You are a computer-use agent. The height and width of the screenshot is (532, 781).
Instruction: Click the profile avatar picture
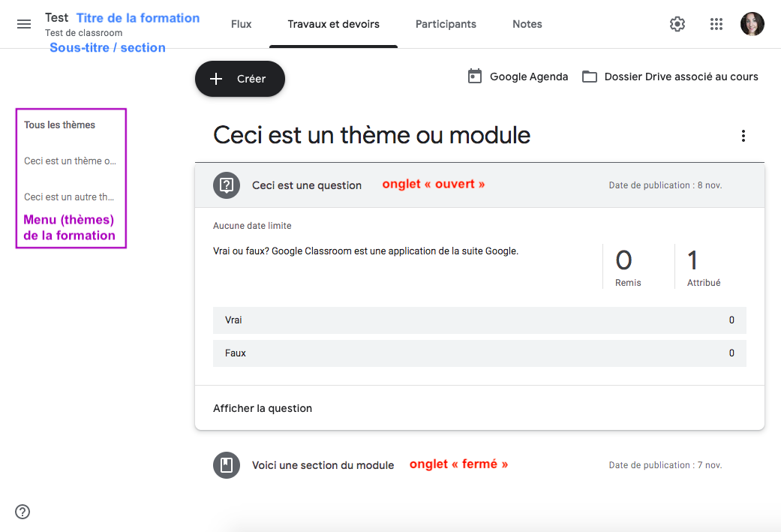[752, 24]
